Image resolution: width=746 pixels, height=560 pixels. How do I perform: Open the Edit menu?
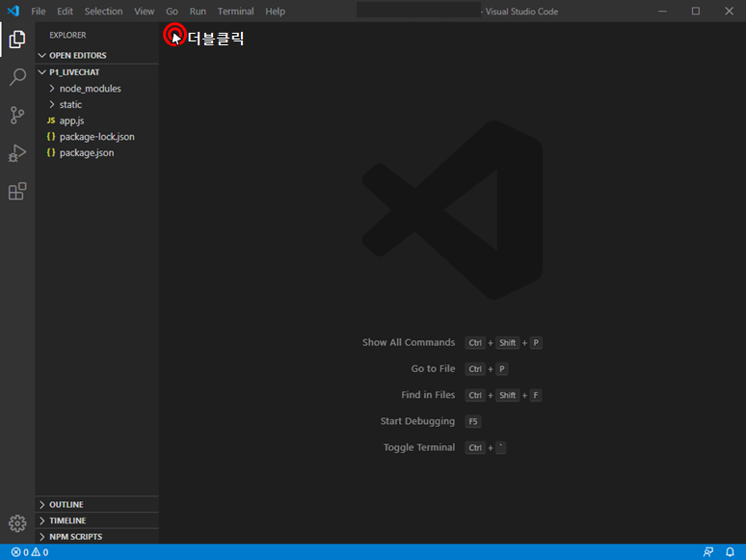pos(65,11)
